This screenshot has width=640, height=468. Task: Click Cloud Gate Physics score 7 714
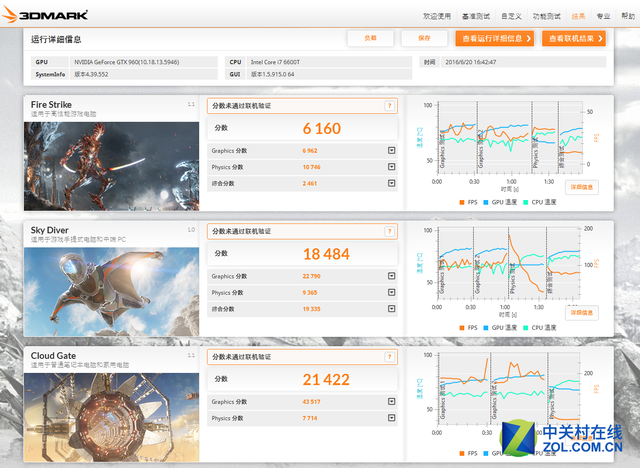(310, 418)
